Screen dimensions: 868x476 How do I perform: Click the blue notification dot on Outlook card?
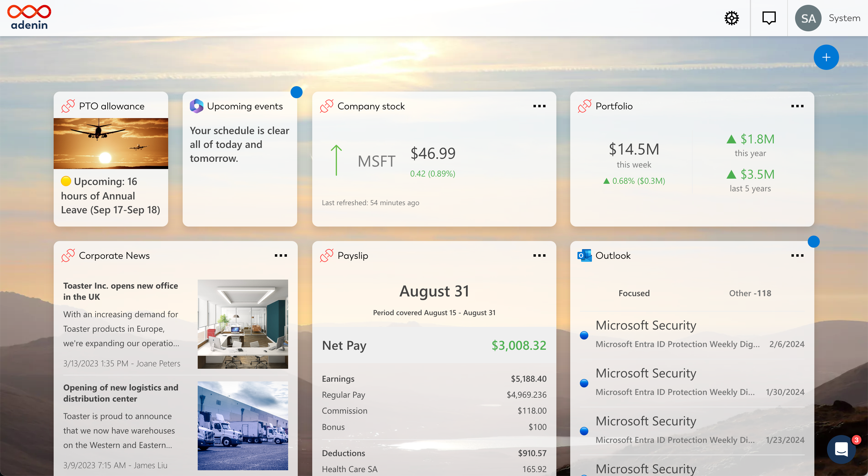(x=813, y=242)
